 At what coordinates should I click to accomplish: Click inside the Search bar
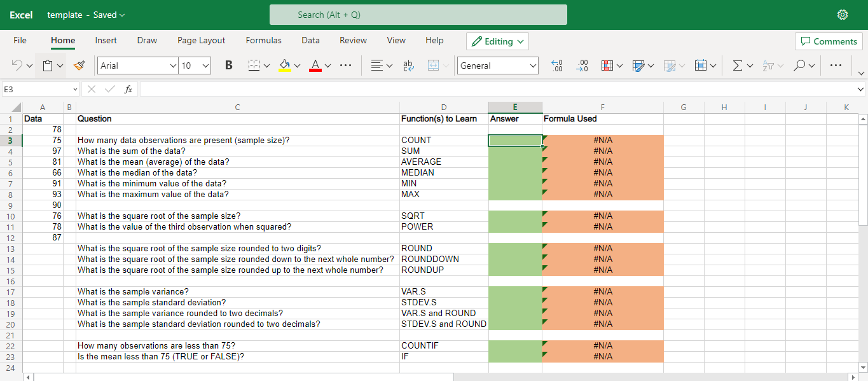click(418, 14)
